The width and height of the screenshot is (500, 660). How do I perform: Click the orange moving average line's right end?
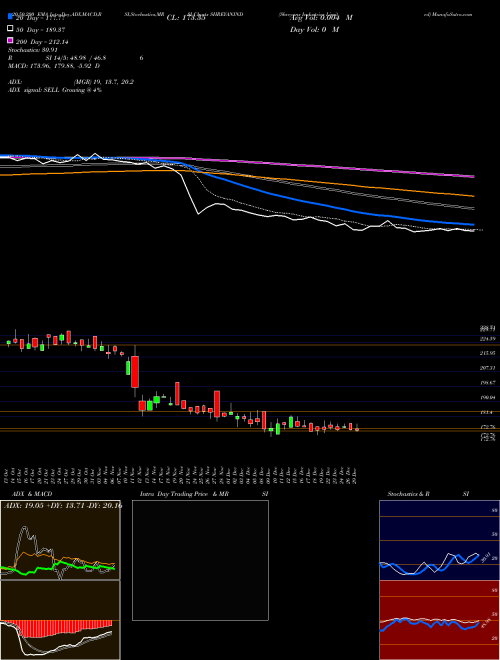pos(472,195)
